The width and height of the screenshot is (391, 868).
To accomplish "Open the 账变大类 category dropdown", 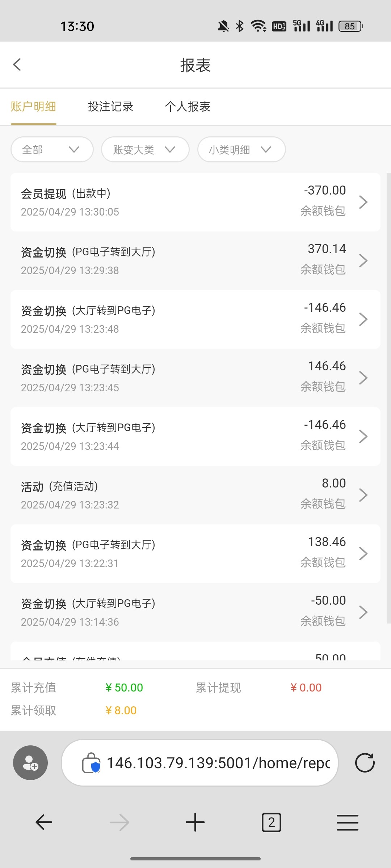I will point(145,149).
